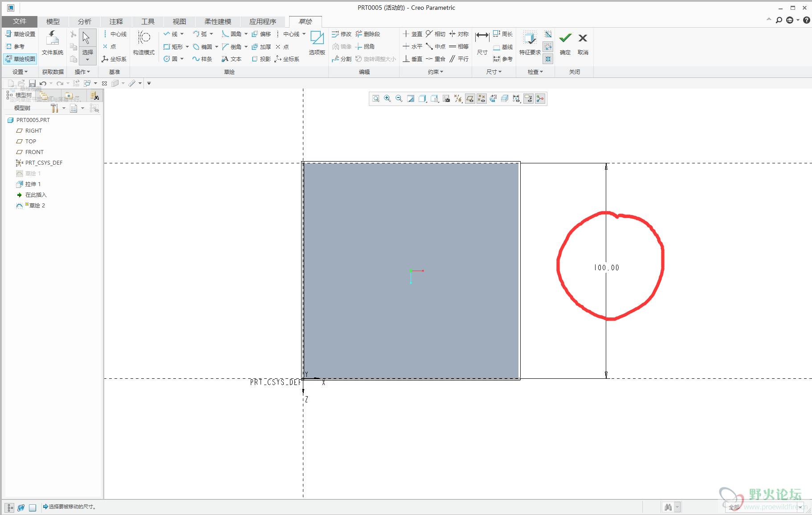
Task: Click the 倒角 chamfer tool
Action: [x=232, y=46]
